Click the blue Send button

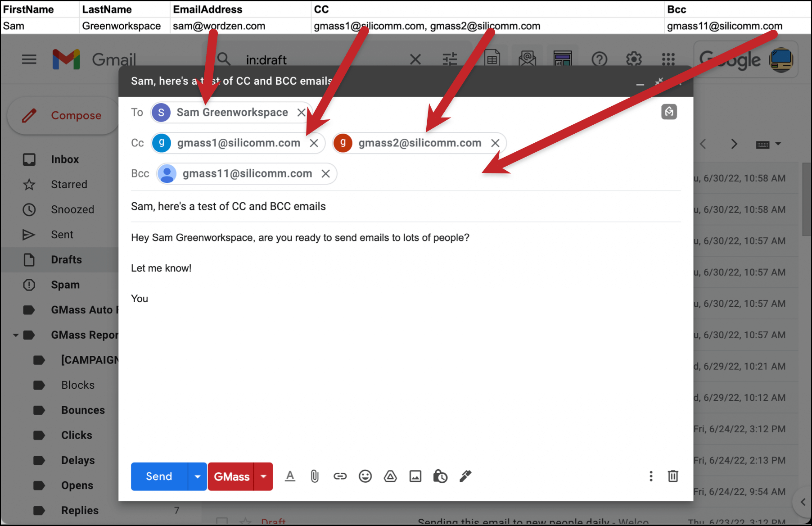click(x=159, y=476)
